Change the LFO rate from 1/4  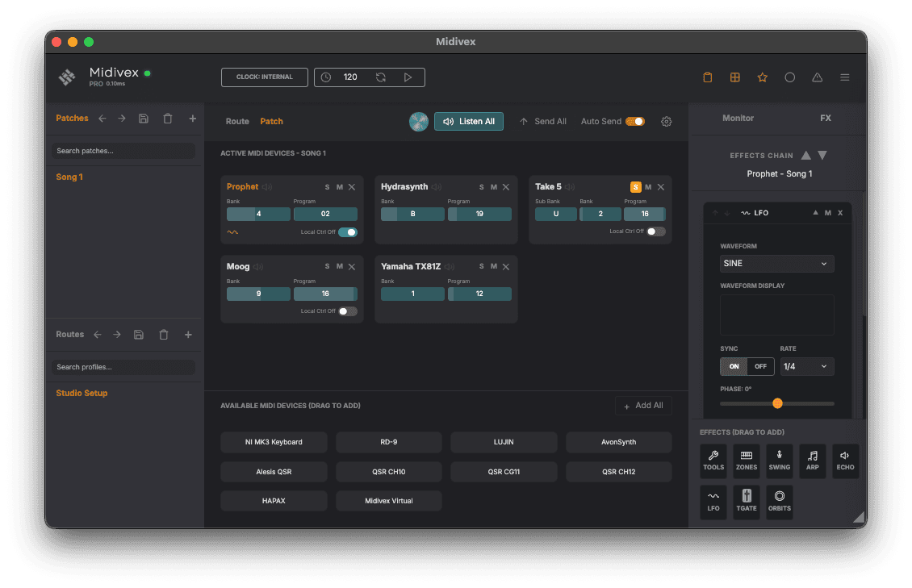point(806,366)
